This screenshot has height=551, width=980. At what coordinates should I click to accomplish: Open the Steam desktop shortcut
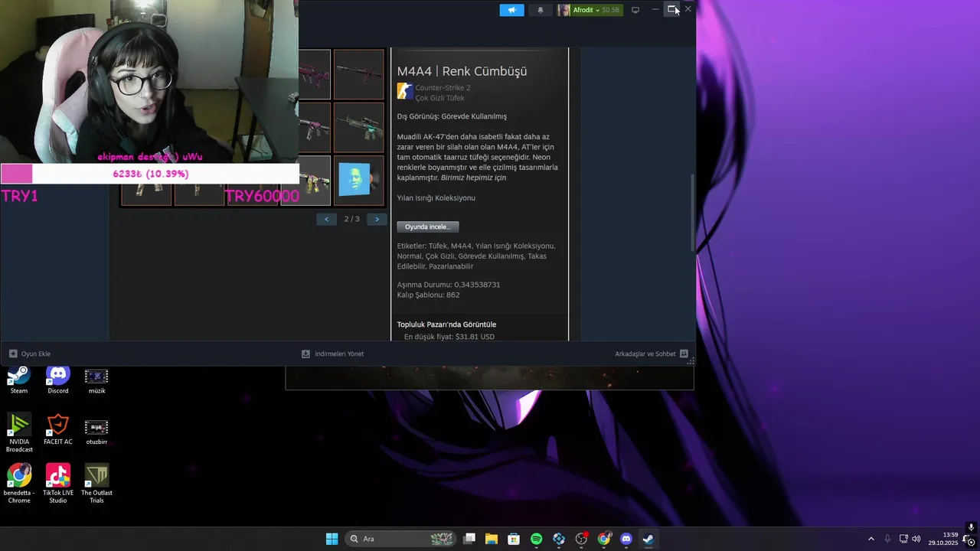click(19, 380)
